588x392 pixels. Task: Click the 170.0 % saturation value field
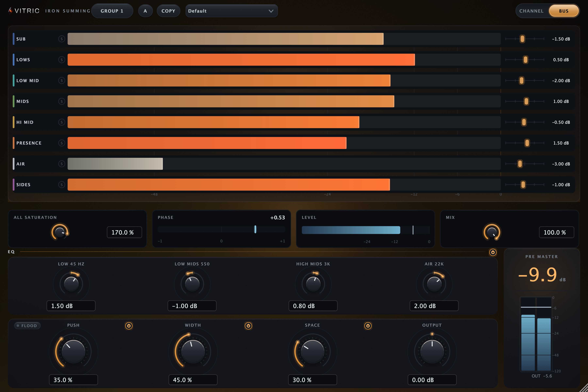click(x=124, y=232)
